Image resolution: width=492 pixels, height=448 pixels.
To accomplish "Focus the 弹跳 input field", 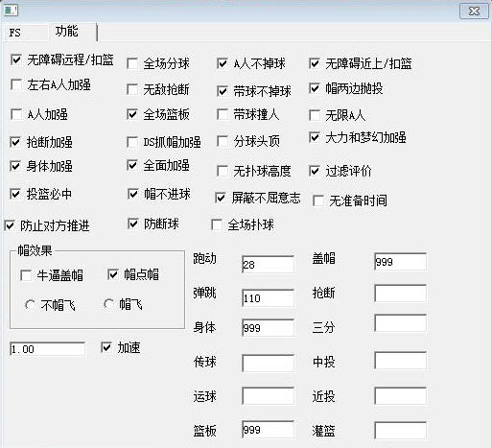I will 268,298.
